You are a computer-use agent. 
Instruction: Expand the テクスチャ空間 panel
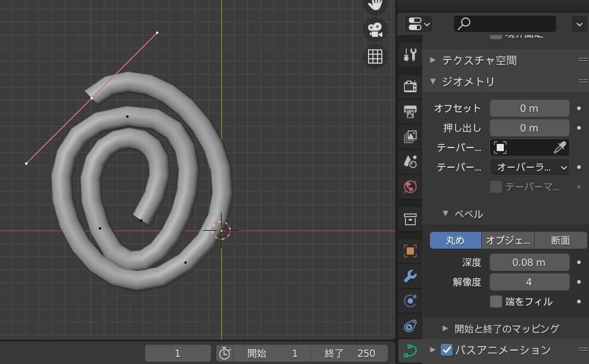433,60
